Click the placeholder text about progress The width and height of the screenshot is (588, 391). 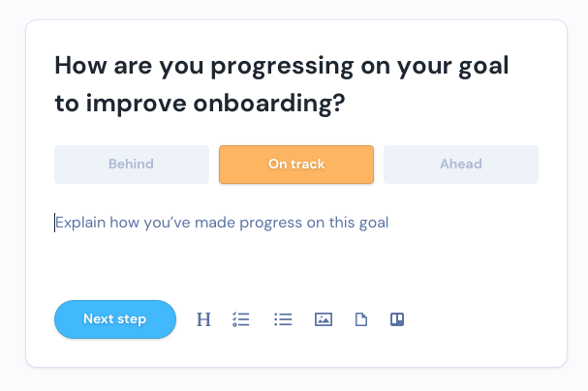pos(222,223)
